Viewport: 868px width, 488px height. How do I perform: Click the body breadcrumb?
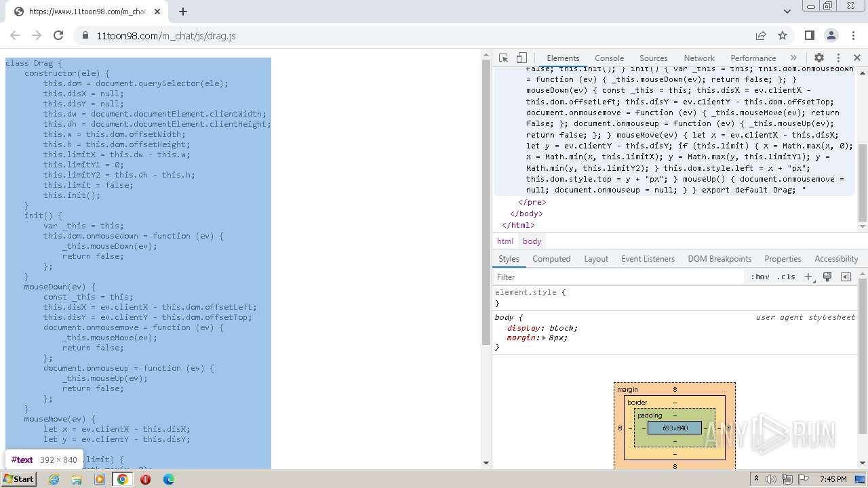pos(532,241)
